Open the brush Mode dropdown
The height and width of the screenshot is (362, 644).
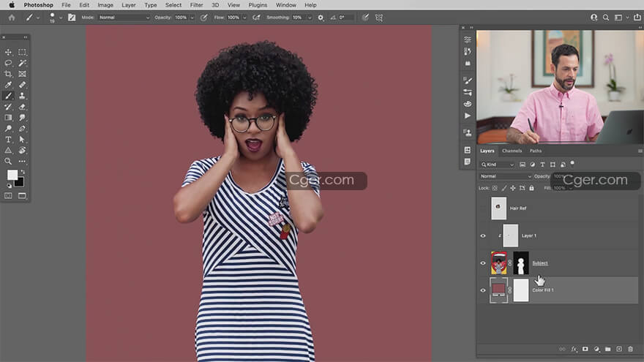coord(124,18)
